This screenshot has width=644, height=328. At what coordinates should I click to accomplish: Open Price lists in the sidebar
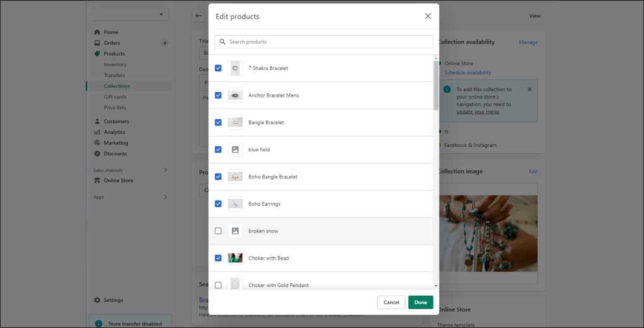115,108
